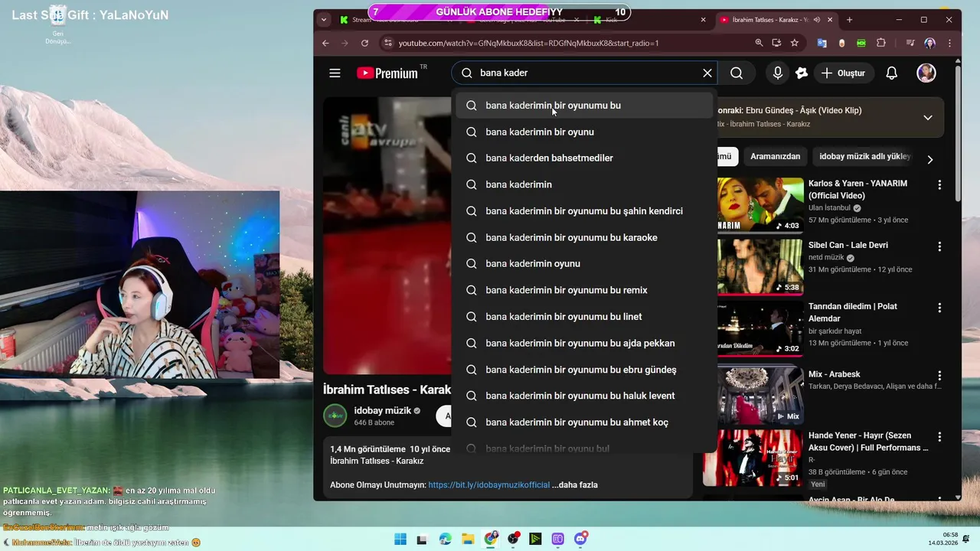
Task: Expand description with '...daha fazla'
Action: click(575, 485)
